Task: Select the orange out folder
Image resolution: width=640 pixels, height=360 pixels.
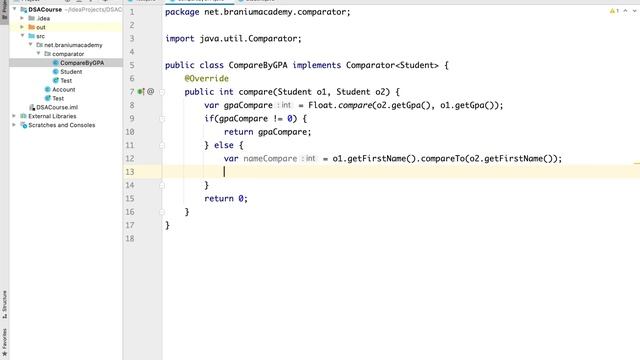Action: pyautogui.click(x=40, y=27)
